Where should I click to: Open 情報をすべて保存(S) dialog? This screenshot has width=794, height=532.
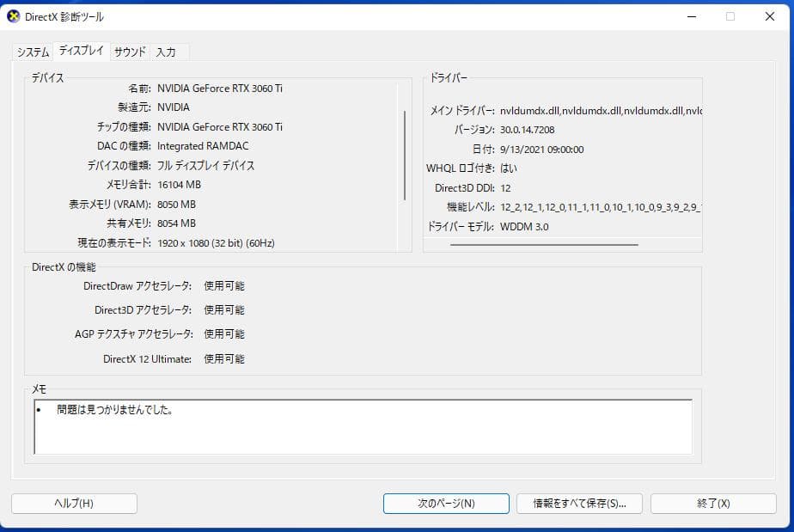pos(577,504)
